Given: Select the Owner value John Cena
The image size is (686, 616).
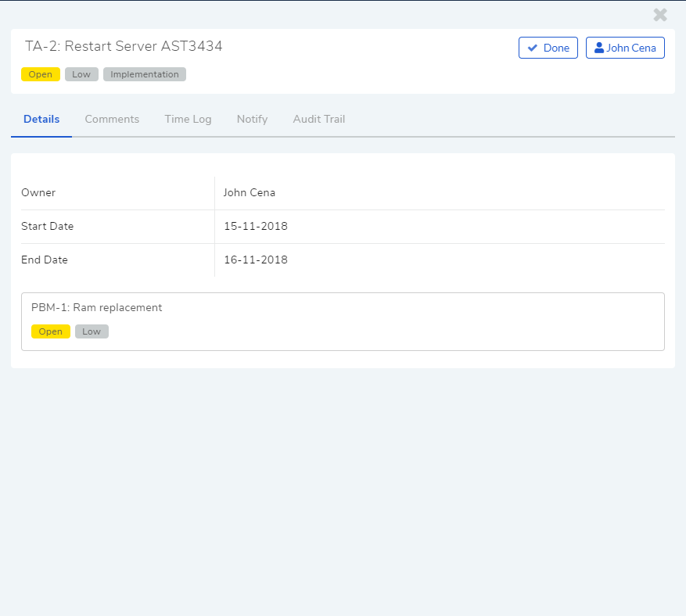Looking at the screenshot, I should click(249, 193).
